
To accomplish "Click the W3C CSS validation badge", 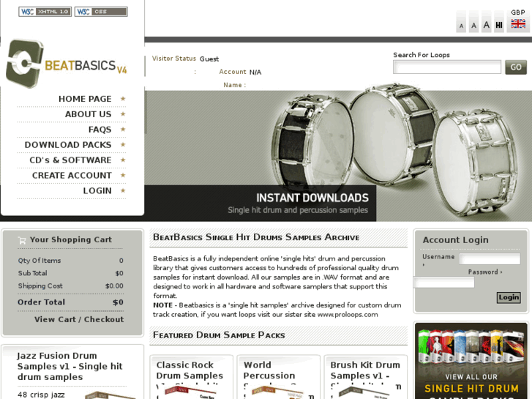I will click(101, 12).
